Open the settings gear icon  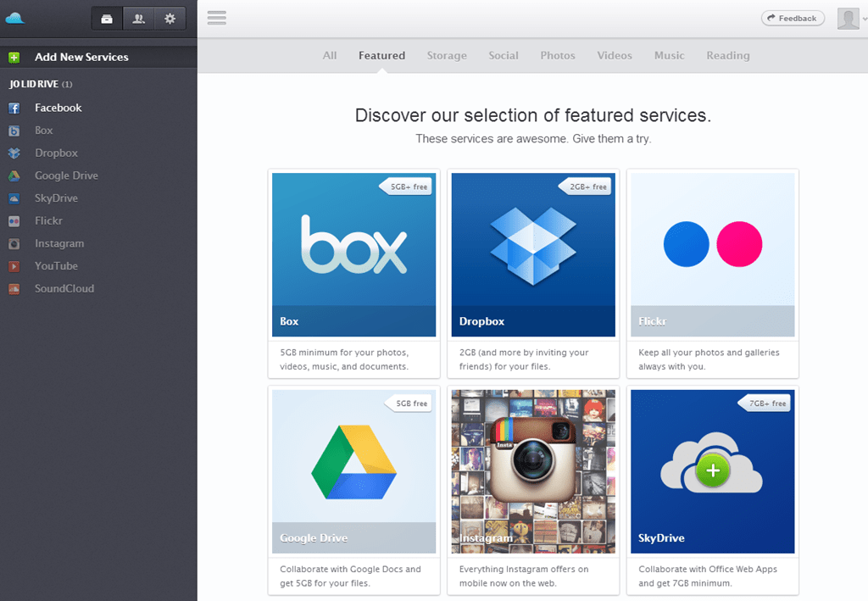(170, 18)
